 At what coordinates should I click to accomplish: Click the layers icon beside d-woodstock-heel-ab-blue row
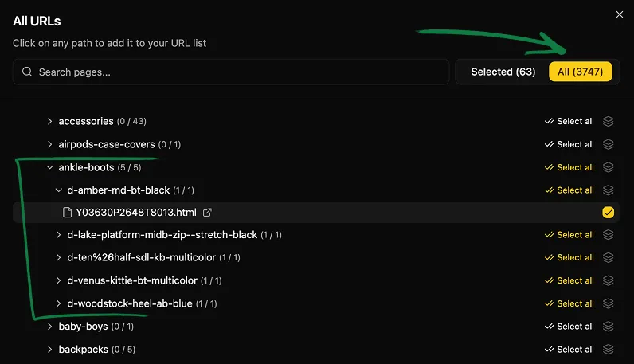coord(609,303)
